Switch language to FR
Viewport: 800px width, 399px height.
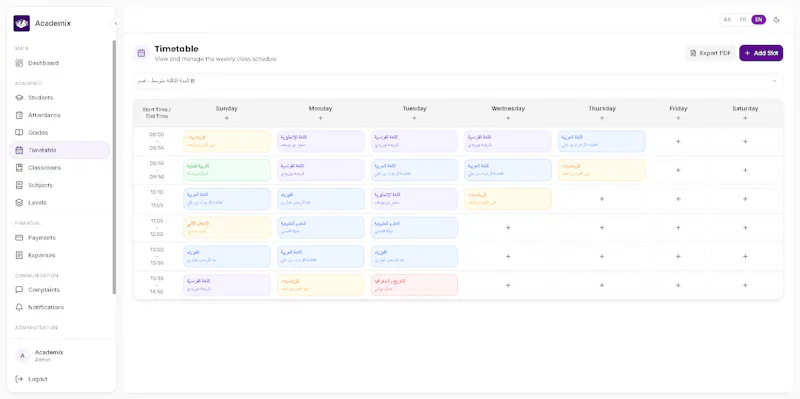(x=743, y=19)
